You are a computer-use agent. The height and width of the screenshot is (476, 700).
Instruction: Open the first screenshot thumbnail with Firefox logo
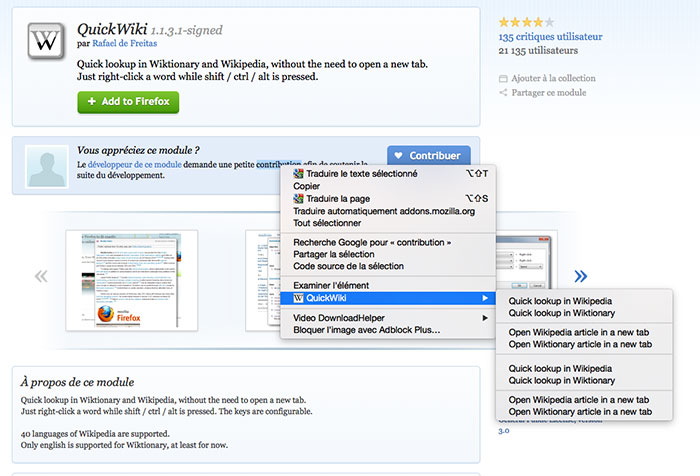click(132, 280)
